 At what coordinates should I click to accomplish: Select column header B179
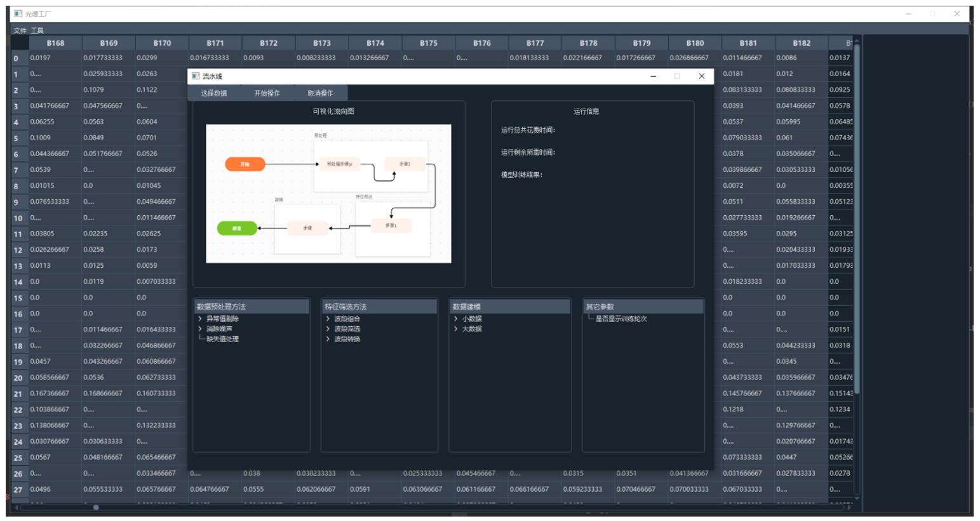(x=642, y=43)
